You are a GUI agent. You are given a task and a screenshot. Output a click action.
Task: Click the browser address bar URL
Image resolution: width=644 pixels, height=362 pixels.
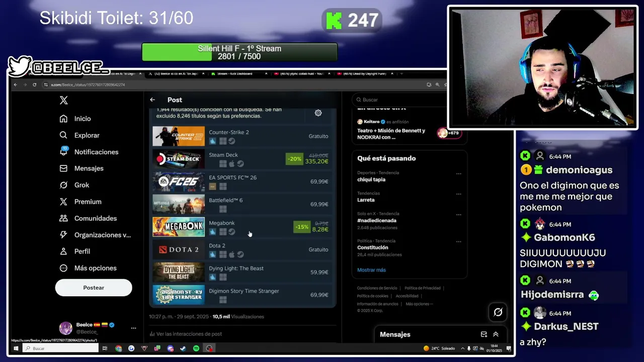click(x=88, y=84)
